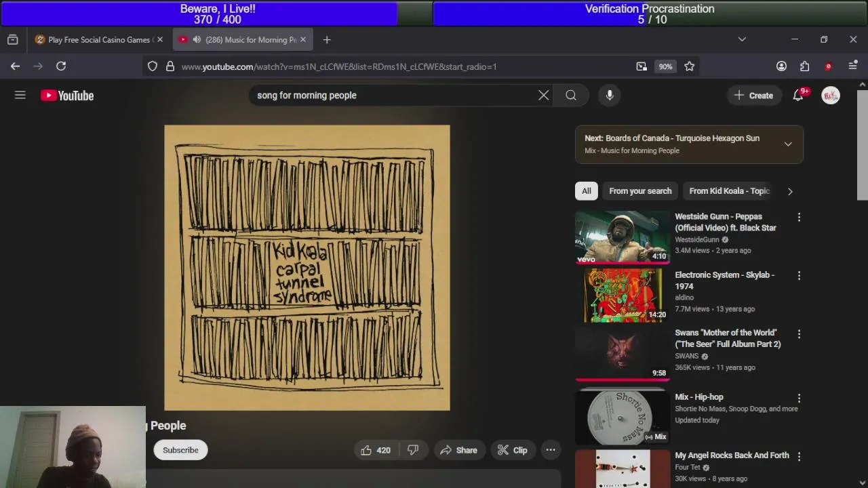Viewport: 868px width, 488px height.
Task: Open Electronic System - Skylab - 1974 title
Action: pos(724,281)
